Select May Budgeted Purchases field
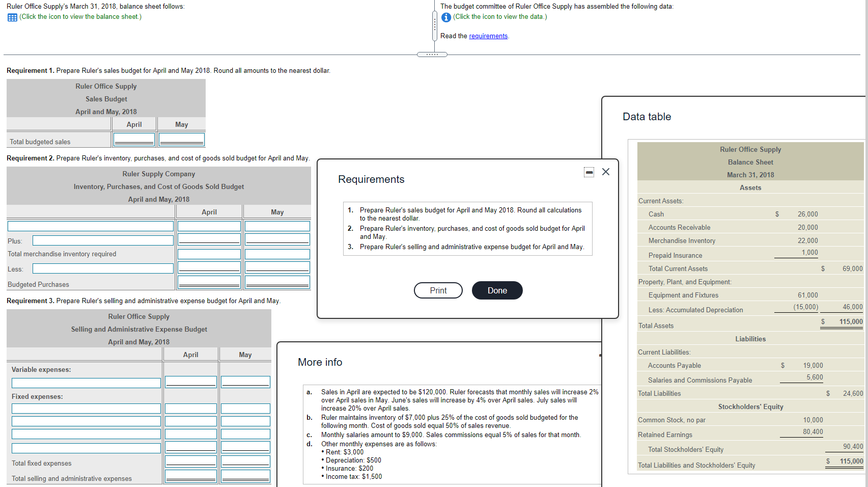Image resolution: width=868 pixels, height=487 pixels. tap(277, 282)
